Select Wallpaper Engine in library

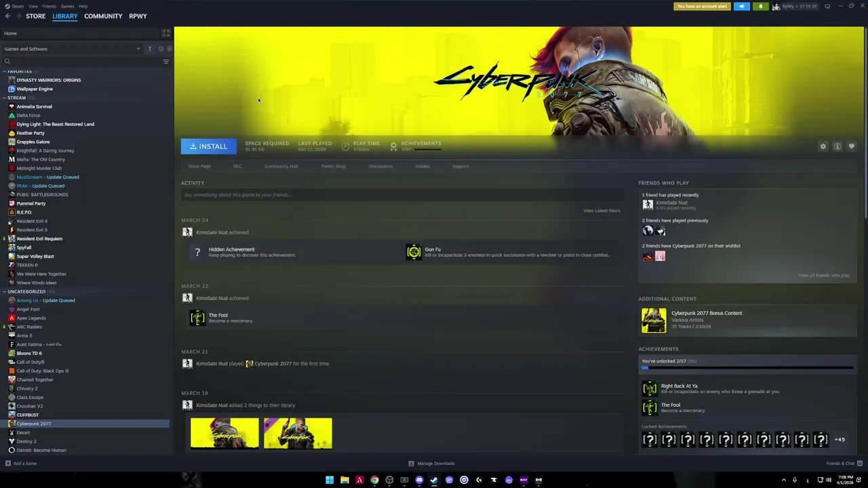tap(35, 89)
